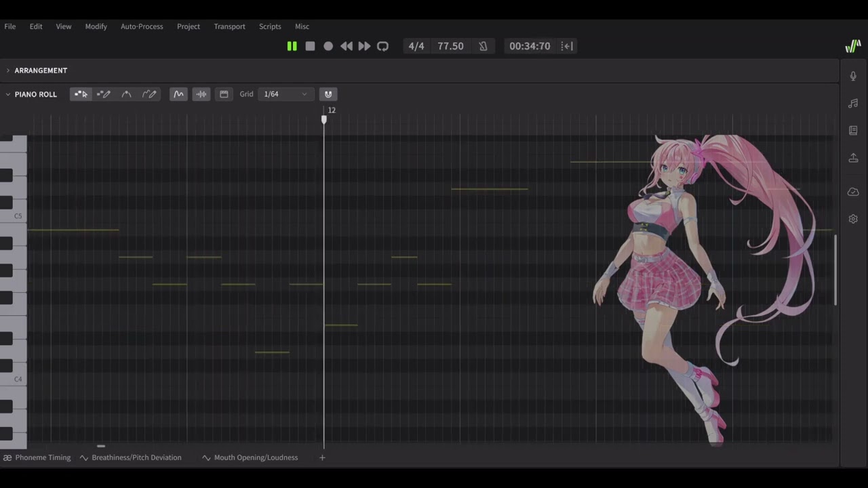Image resolution: width=868 pixels, height=488 pixels.
Task: Select the Breathiness/Pitch Deviation parameter tab
Action: (x=130, y=457)
